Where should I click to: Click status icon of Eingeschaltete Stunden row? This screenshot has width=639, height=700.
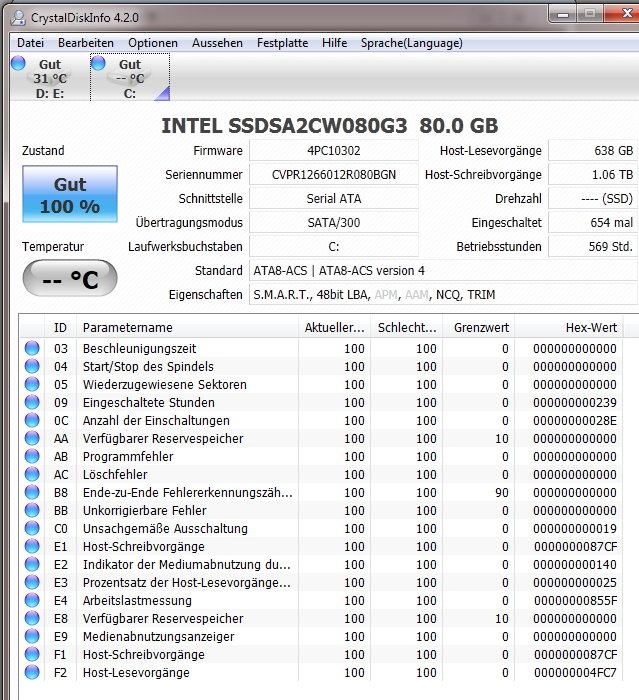pyautogui.click(x=32, y=402)
